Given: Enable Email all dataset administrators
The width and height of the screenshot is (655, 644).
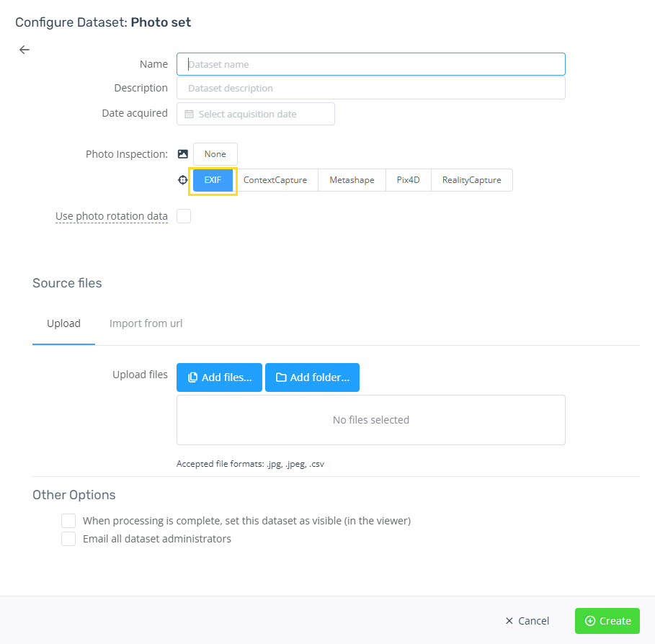Looking at the screenshot, I should tap(68, 538).
